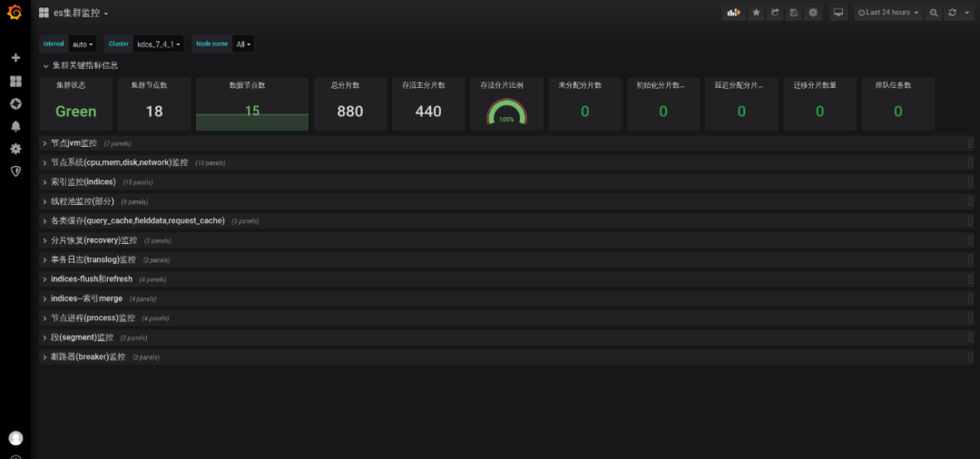The image size is (980, 459).
Task: Click the 迁移分片数量 panel title
Action: [x=815, y=85]
